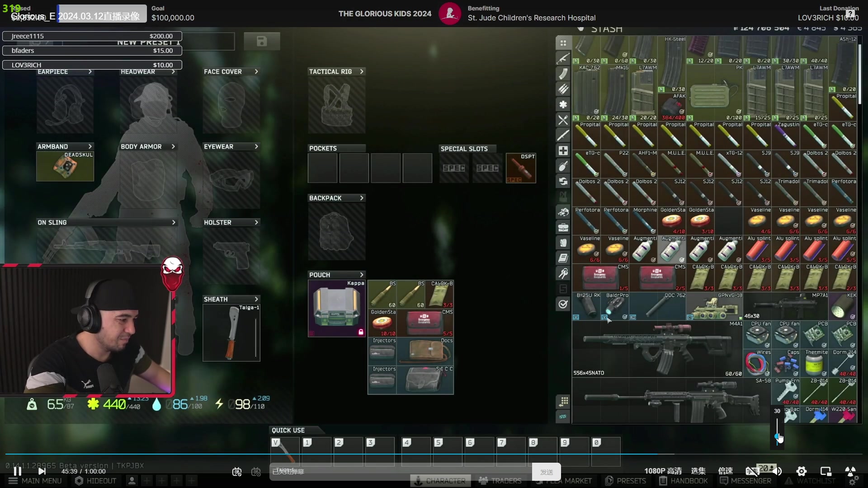Select the Docs case inside pouch
The height and width of the screenshot is (488, 868).
(x=425, y=352)
